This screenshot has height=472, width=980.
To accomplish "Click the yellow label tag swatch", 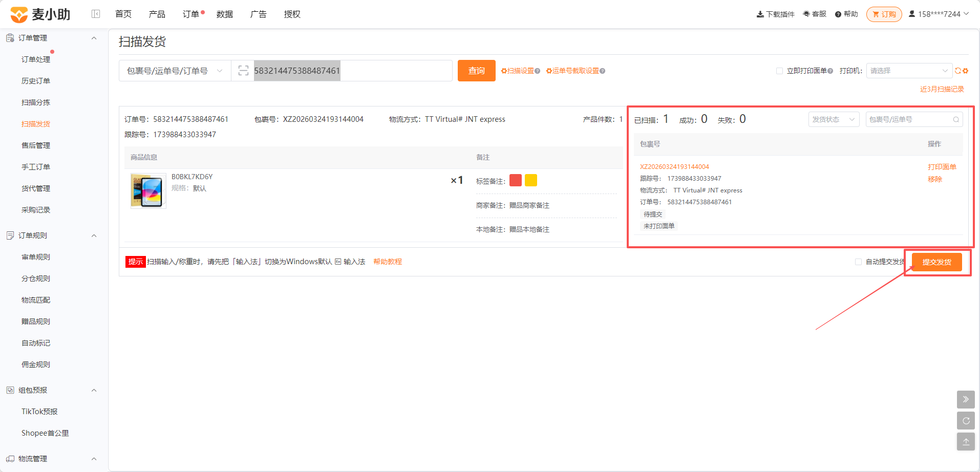I will 531,180.
